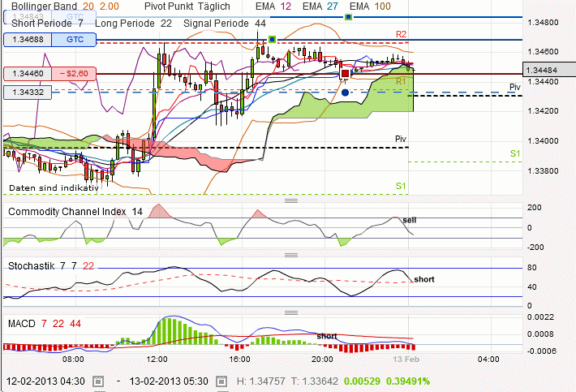Click the S1 label at the right edge

click(515, 153)
